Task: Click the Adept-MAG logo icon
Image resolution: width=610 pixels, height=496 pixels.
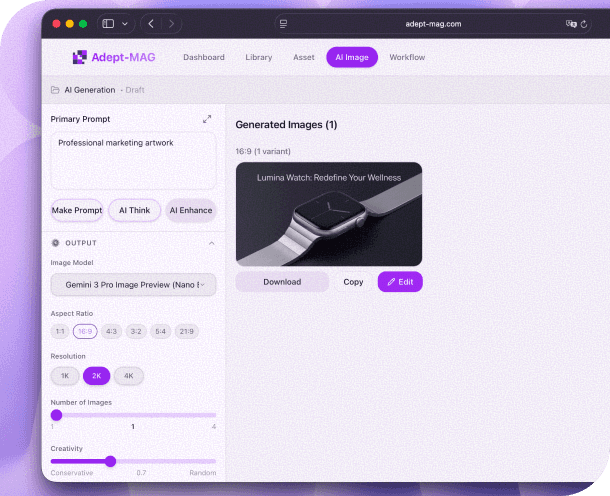Action: [x=80, y=57]
